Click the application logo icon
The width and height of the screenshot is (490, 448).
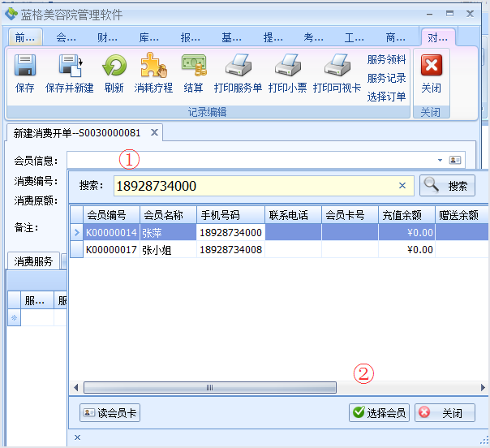pyautogui.click(x=11, y=14)
